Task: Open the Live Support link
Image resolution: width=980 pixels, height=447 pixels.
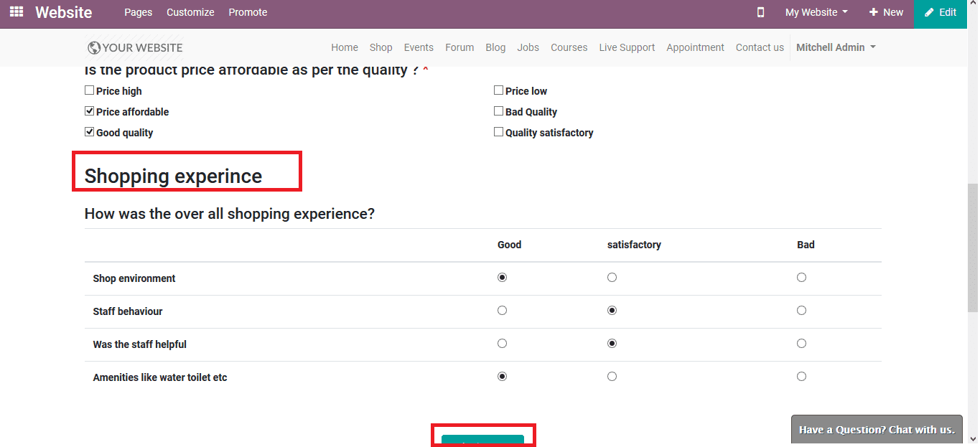Action: [627, 47]
